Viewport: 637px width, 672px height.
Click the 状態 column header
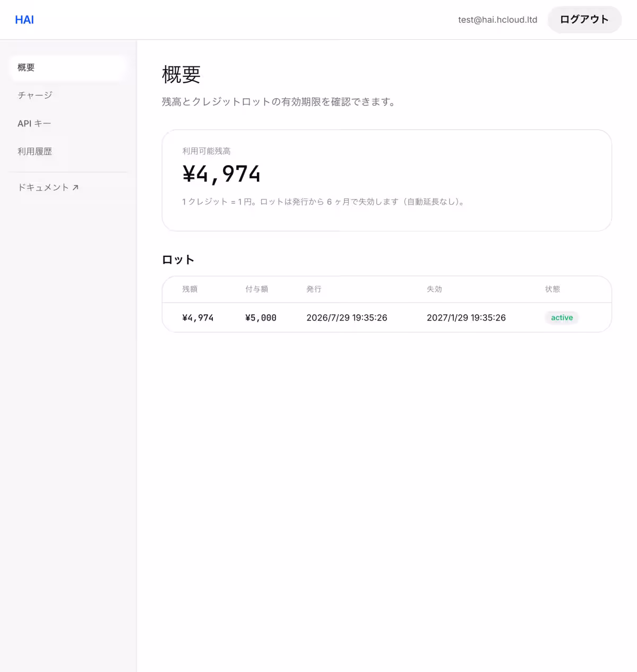(553, 289)
